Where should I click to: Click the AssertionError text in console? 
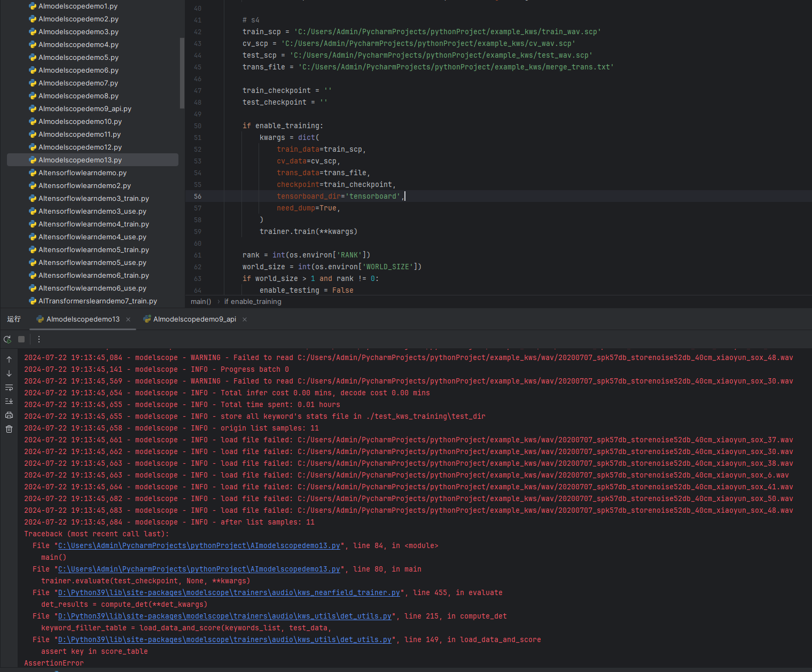click(54, 663)
